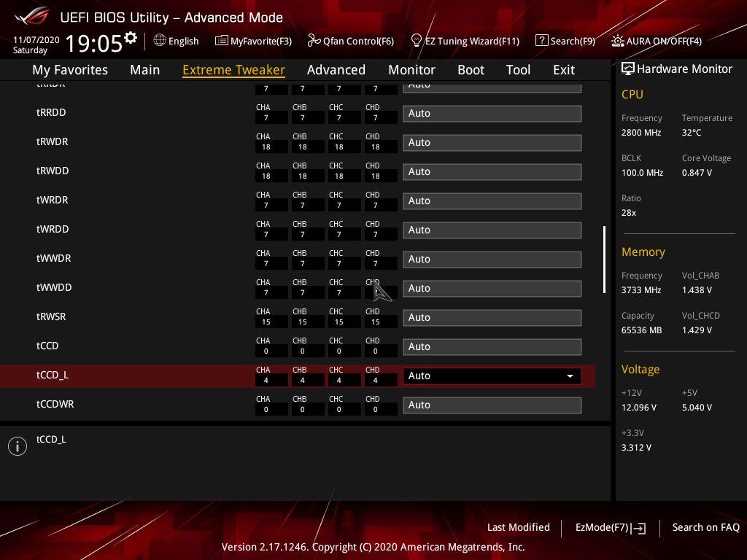747x560 pixels.
Task: Select the tWWDD row label
Action: point(54,287)
